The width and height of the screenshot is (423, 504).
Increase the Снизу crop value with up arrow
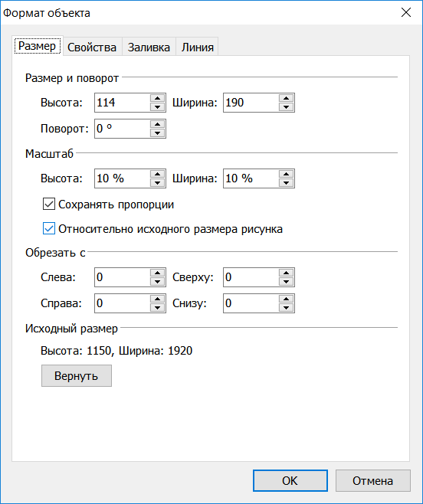286,299
